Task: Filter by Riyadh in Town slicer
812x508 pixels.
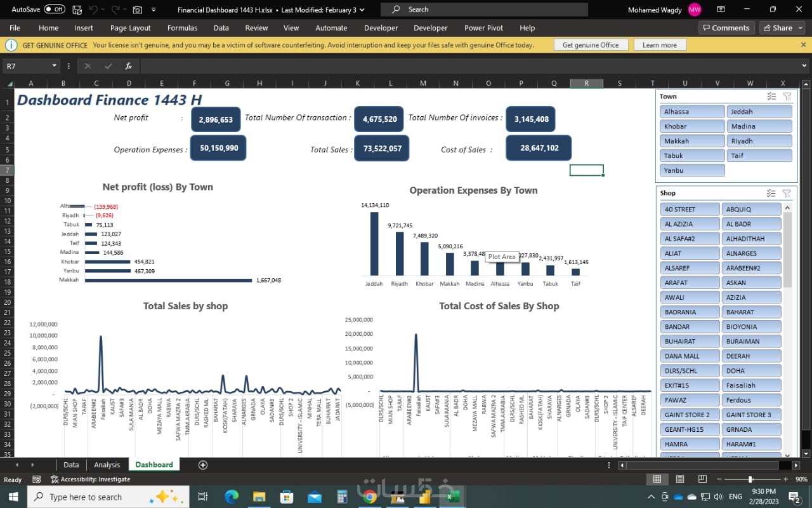Action: (x=759, y=141)
